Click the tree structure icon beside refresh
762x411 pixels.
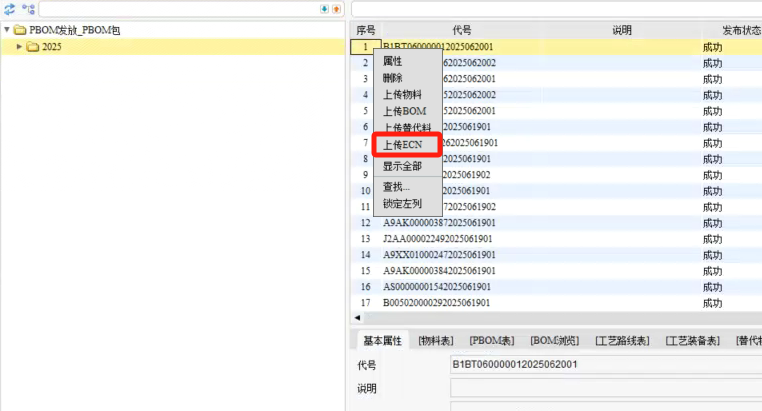coord(28,9)
